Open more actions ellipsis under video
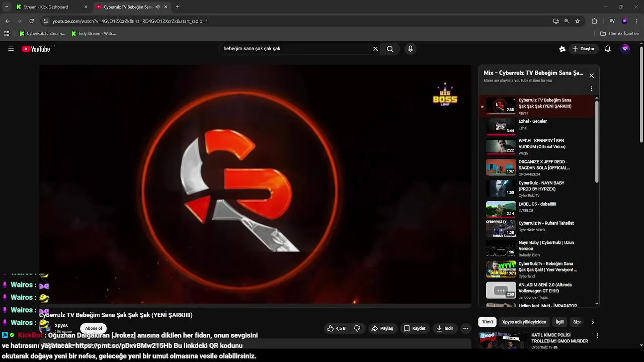 [466, 328]
